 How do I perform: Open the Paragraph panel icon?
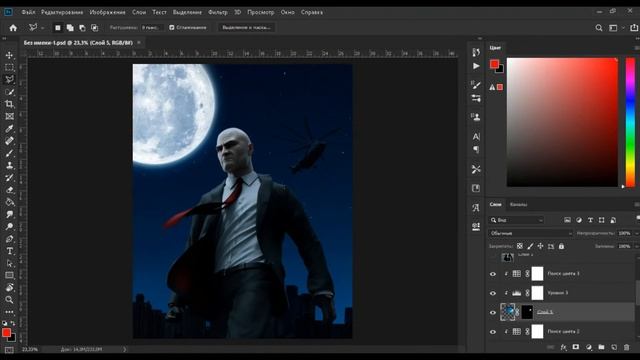[476, 150]
